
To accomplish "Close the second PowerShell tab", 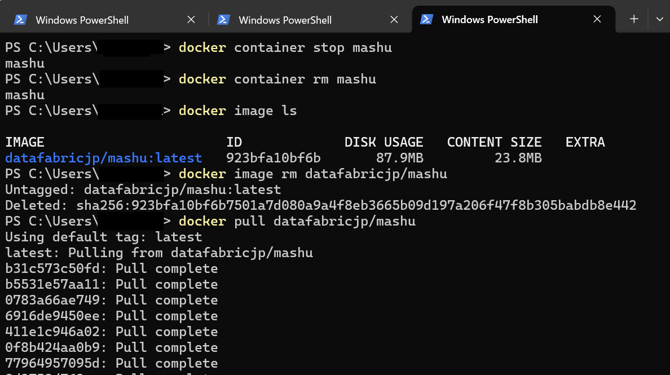I will click(394, 20).
